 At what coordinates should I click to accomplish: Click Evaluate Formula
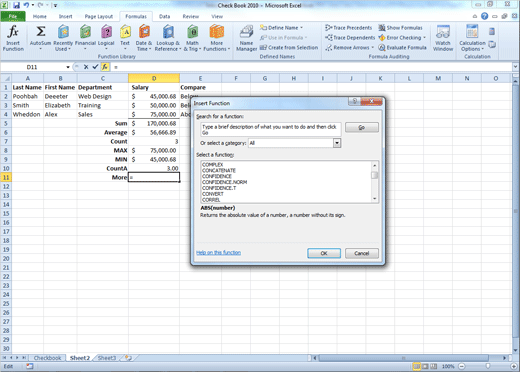point(402,48)
